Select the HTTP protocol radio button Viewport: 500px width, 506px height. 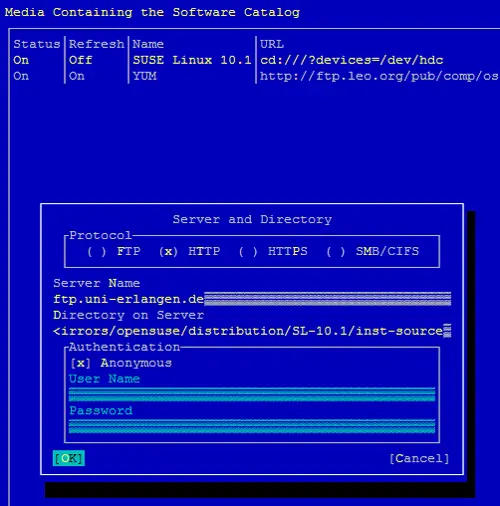(189, 251)
